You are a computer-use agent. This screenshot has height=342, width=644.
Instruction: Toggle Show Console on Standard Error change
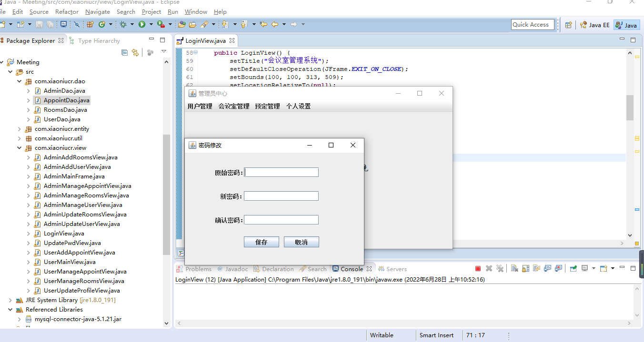(559, 269)
